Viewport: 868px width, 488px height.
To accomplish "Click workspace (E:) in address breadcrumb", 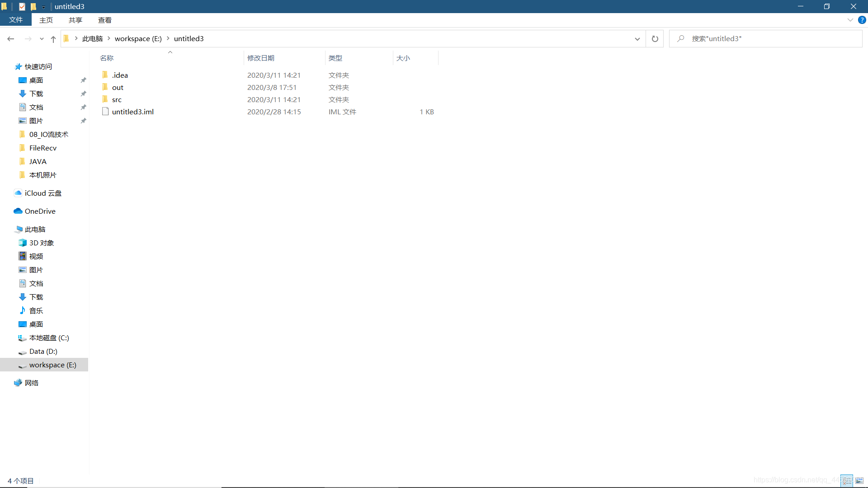I will [x=138, y=38].
